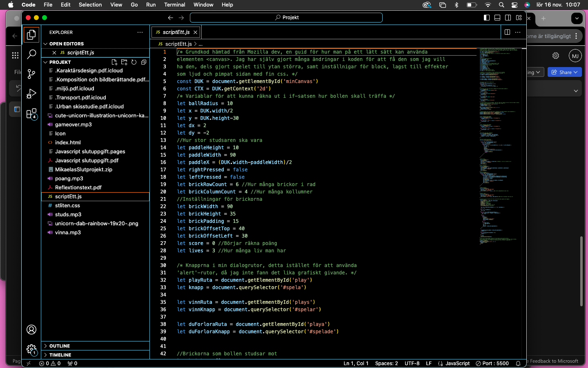Open the Source Control view
Image resolution: width=588 pixels, height=368 pixels.
pos(31,74)
